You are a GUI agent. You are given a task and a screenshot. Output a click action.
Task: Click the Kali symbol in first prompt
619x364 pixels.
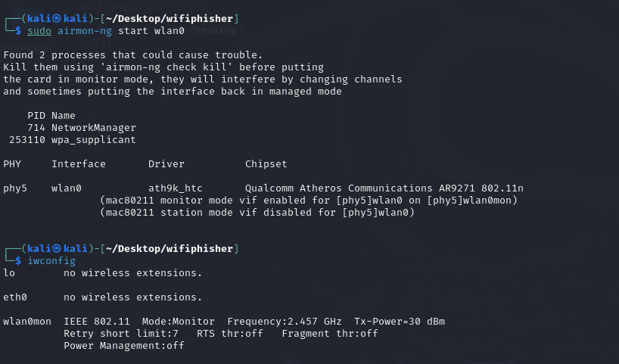click(57, 19)
